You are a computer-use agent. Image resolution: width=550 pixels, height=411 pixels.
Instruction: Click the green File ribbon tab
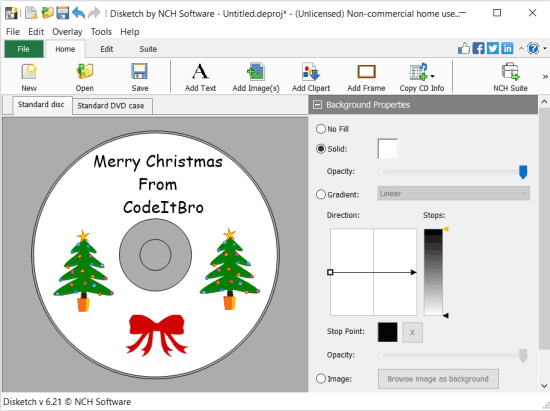coord(24,49)
